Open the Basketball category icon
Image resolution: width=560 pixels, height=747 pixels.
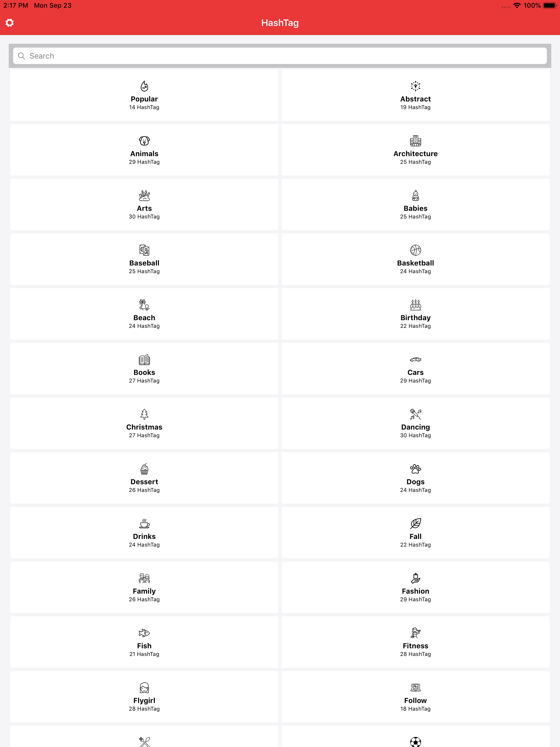415,250
